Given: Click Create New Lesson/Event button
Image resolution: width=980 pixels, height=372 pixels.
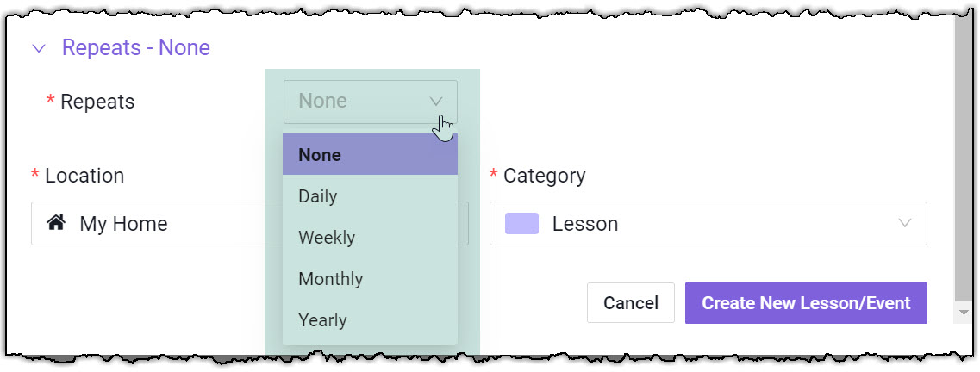Looking at the screenshot, I should 805,303.
